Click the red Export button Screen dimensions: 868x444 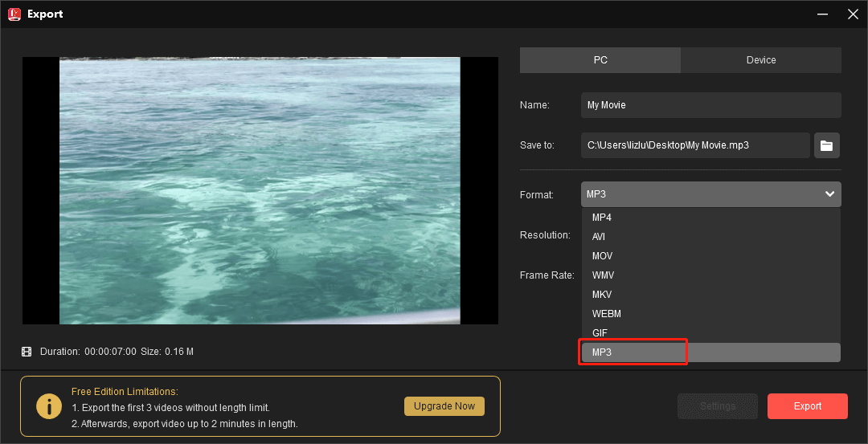[808, 406]
